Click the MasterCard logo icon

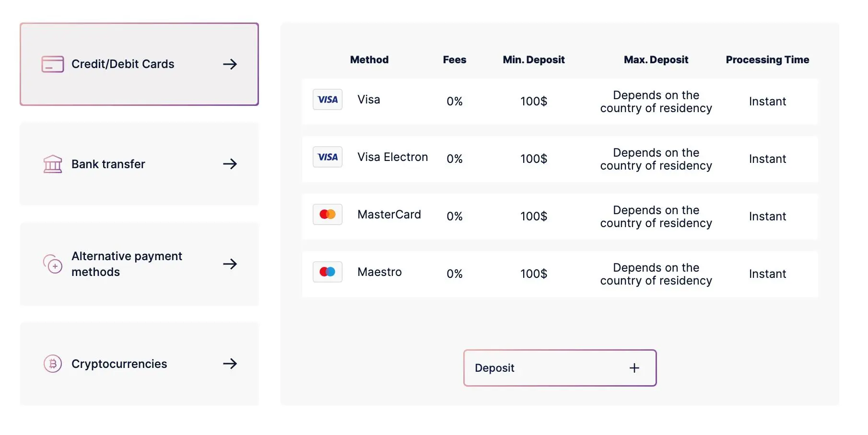[328, 215]
